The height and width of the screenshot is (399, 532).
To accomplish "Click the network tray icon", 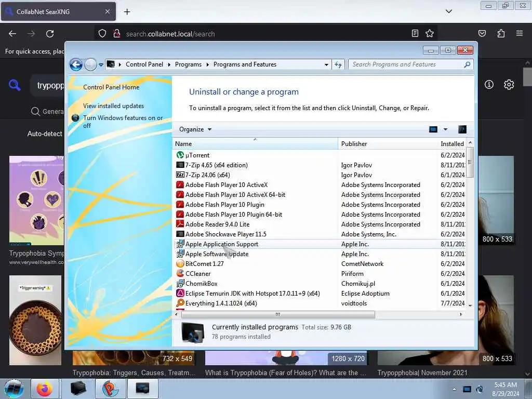I will coord(467,389).
